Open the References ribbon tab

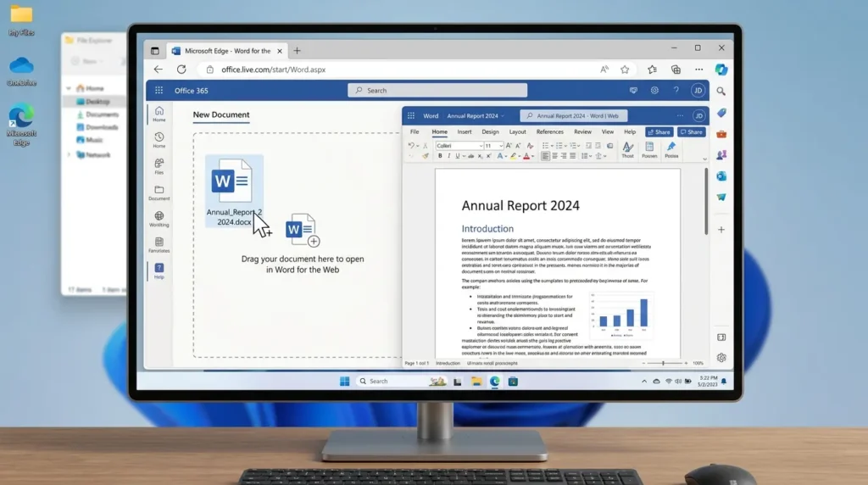click(549, 131)
